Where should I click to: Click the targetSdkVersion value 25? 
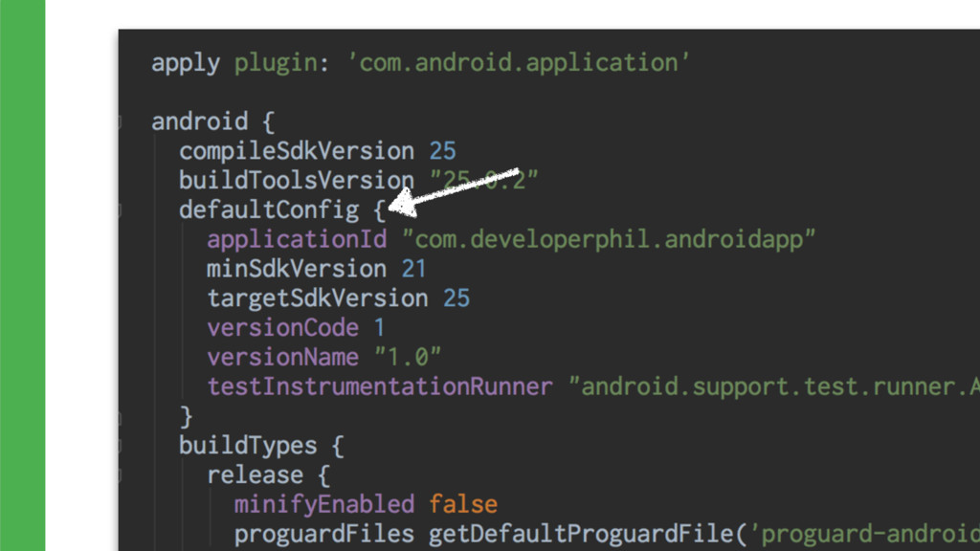tap(457, 298)
